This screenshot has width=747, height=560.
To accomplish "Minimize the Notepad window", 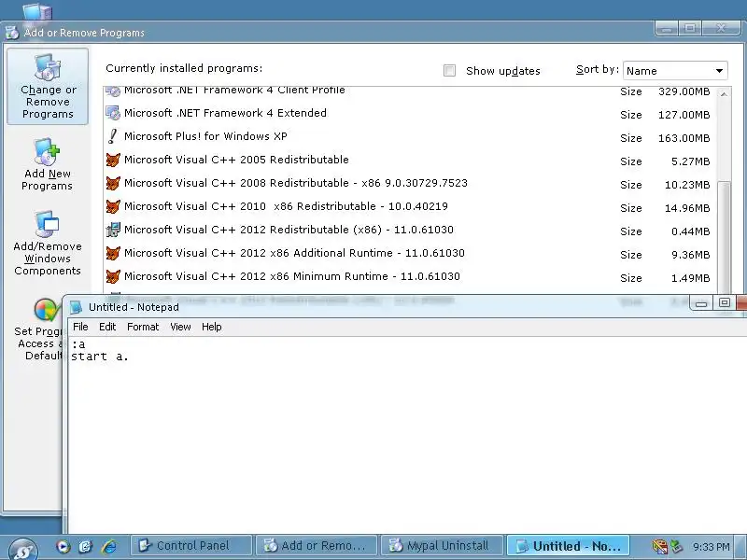I will tap(701, 302).
